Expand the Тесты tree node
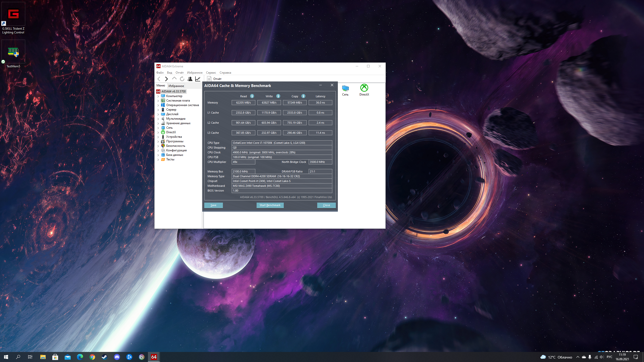The image size is (644, 362). [x=158, y=160]
